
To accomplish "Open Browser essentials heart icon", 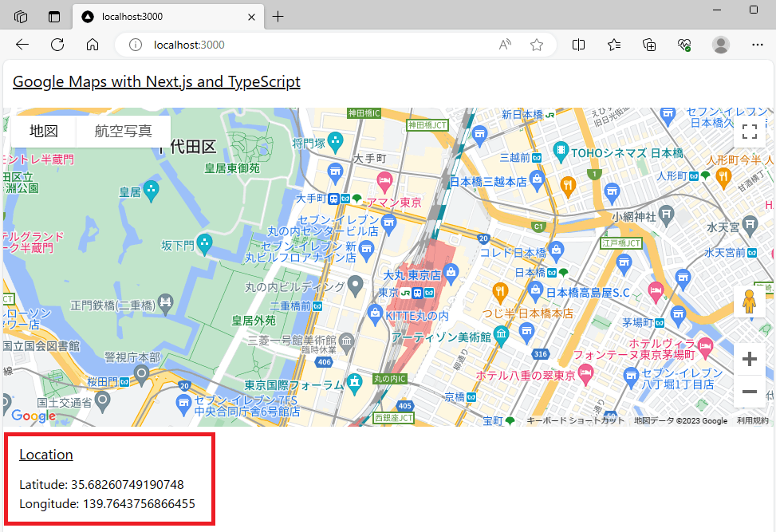I will [684, 45].
